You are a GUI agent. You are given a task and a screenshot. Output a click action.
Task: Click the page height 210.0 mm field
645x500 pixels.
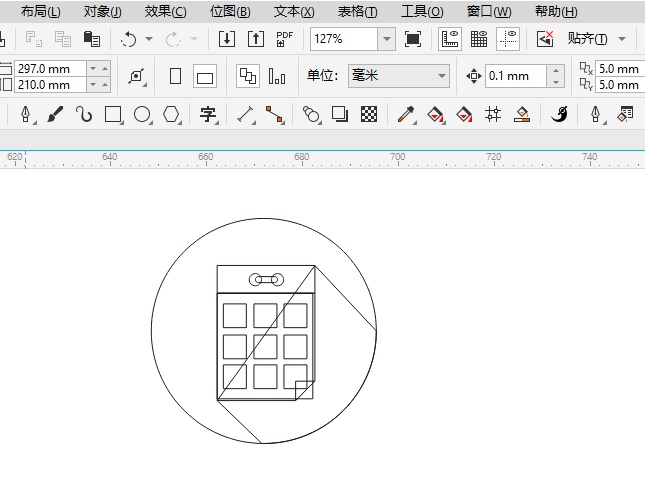[50, 85]
